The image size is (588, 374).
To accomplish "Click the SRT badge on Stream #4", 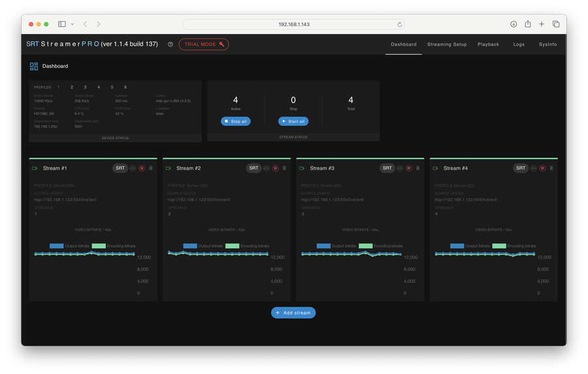I will [x=521, y=168].
